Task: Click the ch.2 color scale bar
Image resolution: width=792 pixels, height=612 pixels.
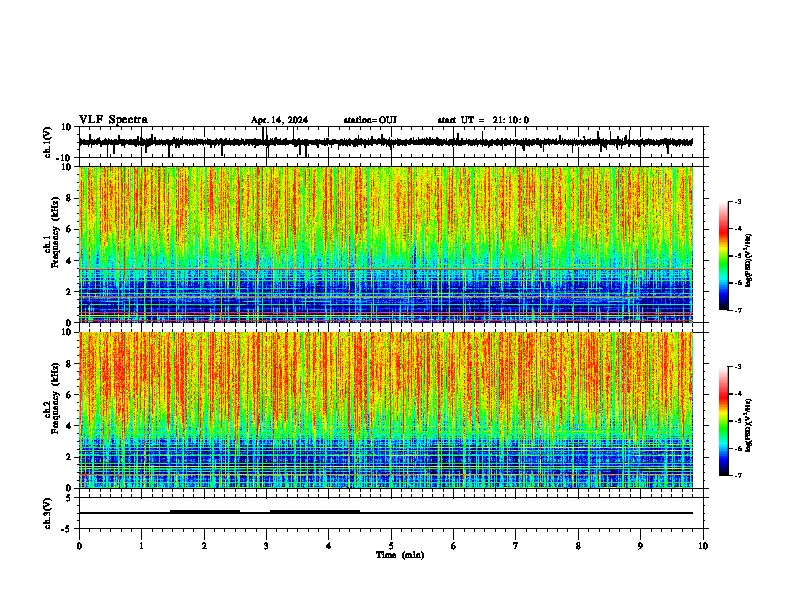Action: click(x=724, y=421)
